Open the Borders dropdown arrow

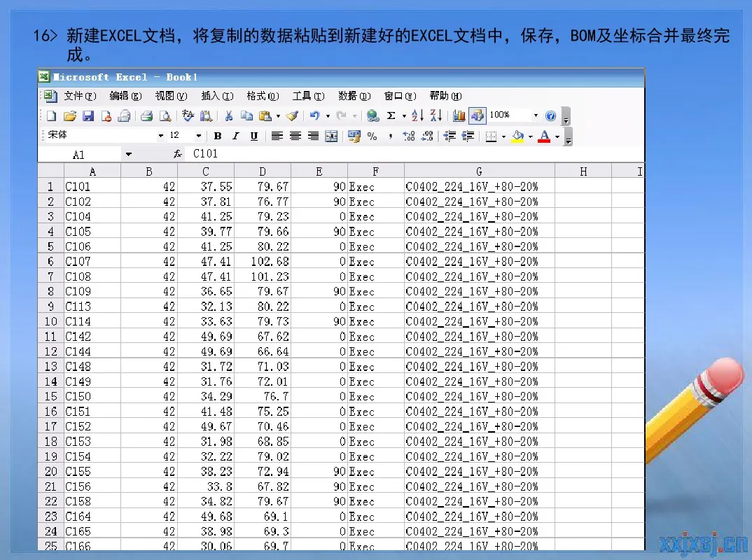(503, 136)
